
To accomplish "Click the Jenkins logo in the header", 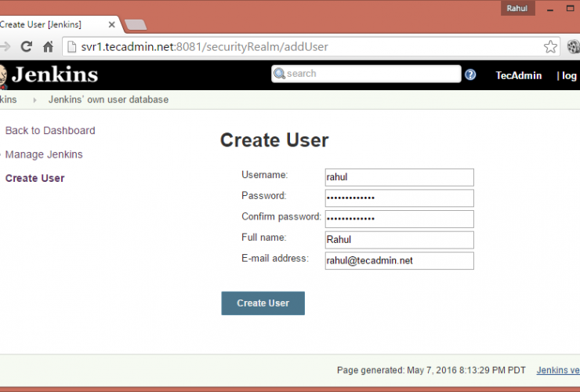I will [50, 75].
